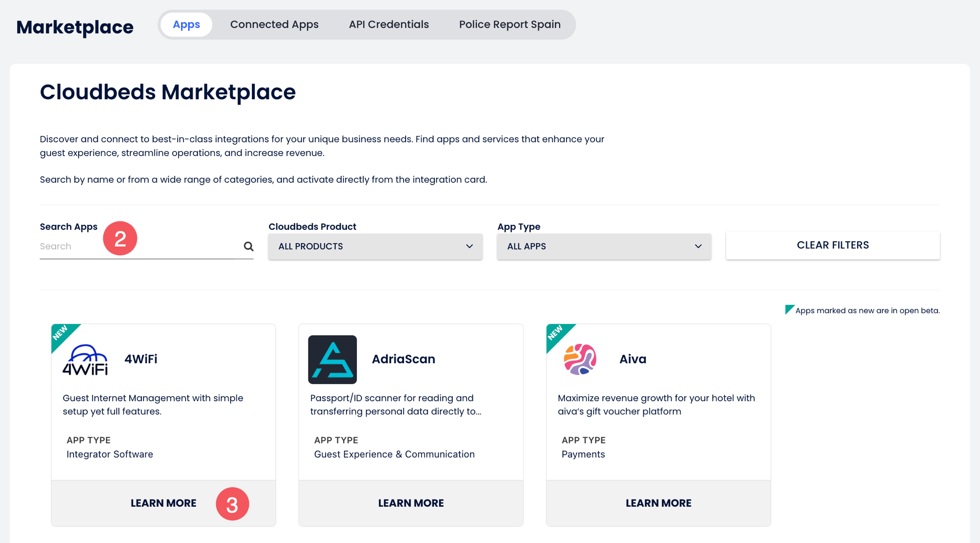The image size is (980, 543).
Task: Go to Police Report Spain tab
Action: 510,25
